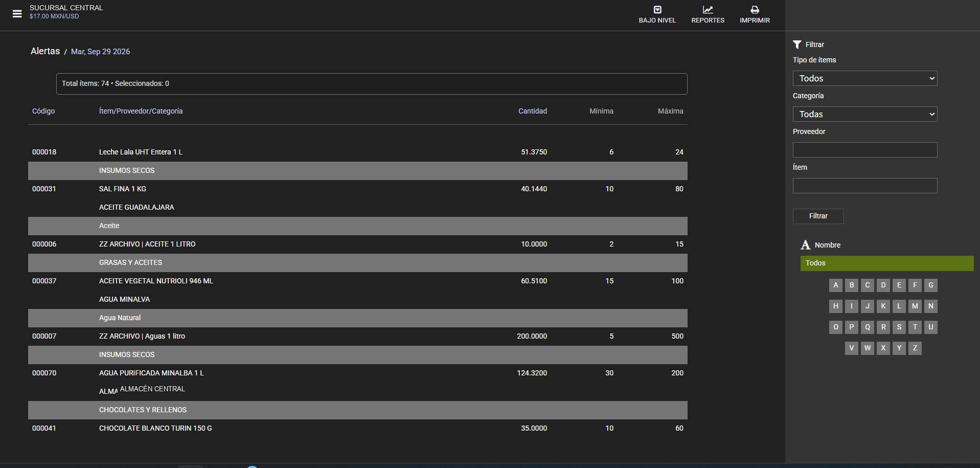980x468 pixels.
Task: Click the Código column header
Action: click(43, 111)
